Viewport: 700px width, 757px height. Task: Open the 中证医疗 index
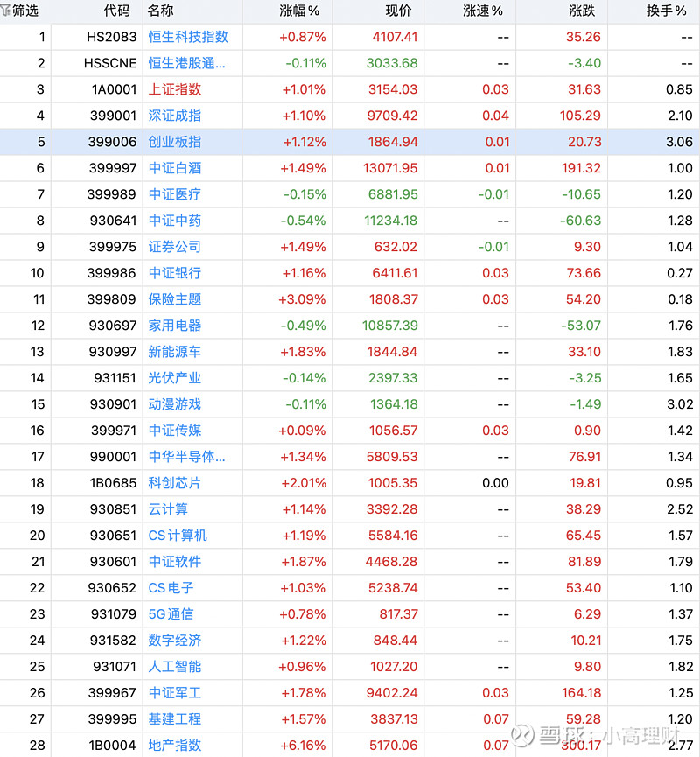click(x=175, y=194)
